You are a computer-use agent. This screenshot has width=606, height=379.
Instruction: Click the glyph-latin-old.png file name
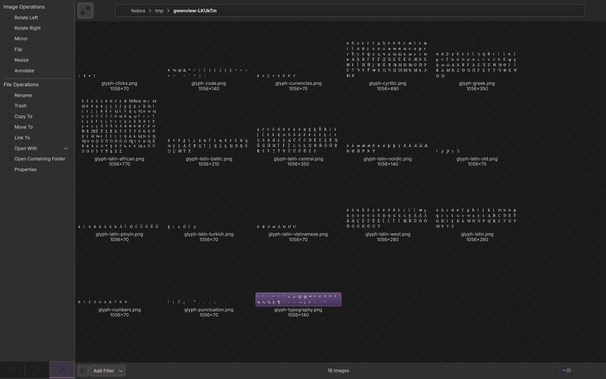[477, 159]
